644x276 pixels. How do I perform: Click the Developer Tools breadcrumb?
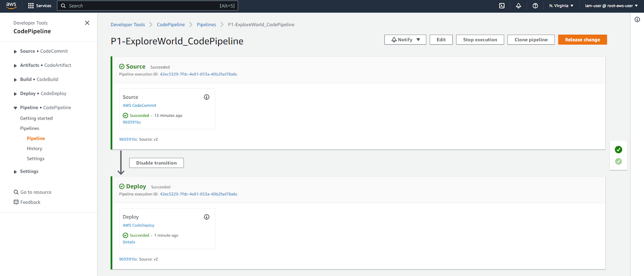[x=128, y=25]
